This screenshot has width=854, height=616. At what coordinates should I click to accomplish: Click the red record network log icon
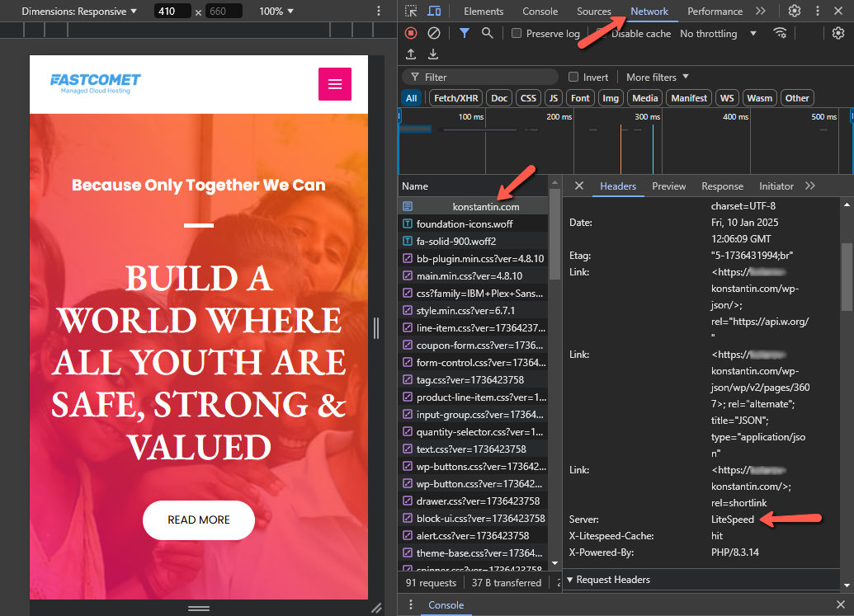coord(411,33)
